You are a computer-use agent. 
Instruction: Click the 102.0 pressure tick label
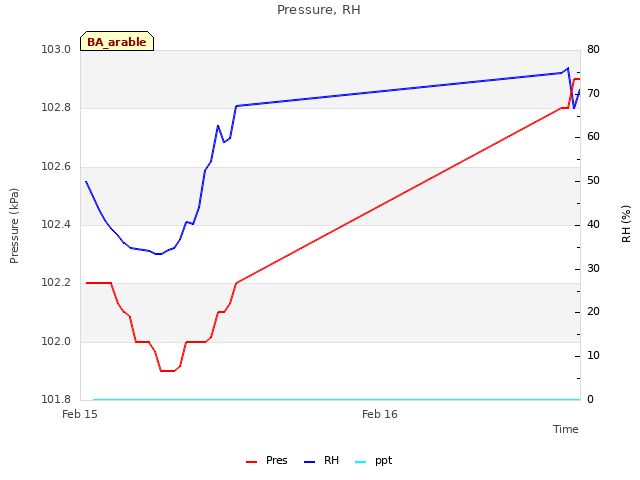point(56,342)
